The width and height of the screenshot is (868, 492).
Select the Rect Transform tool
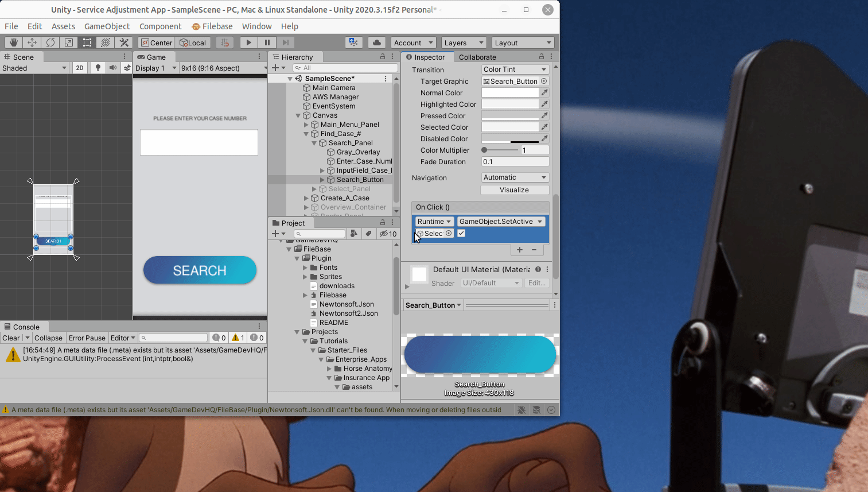[87, 42]
